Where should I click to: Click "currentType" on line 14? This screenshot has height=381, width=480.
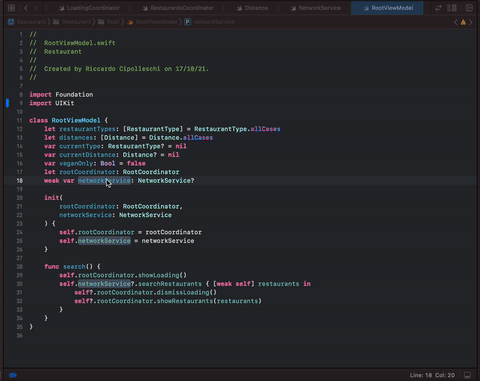click(x=80, y=146)
